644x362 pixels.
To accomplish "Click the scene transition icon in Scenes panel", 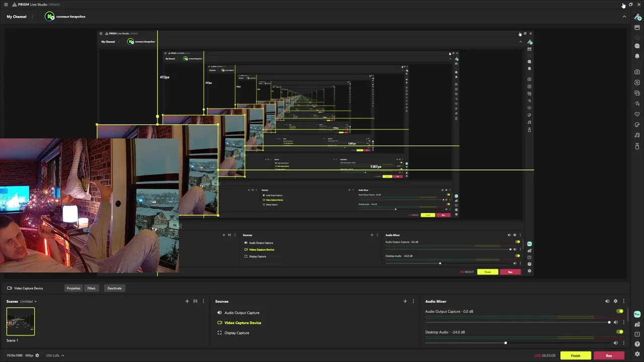I will tap(195, 301).
